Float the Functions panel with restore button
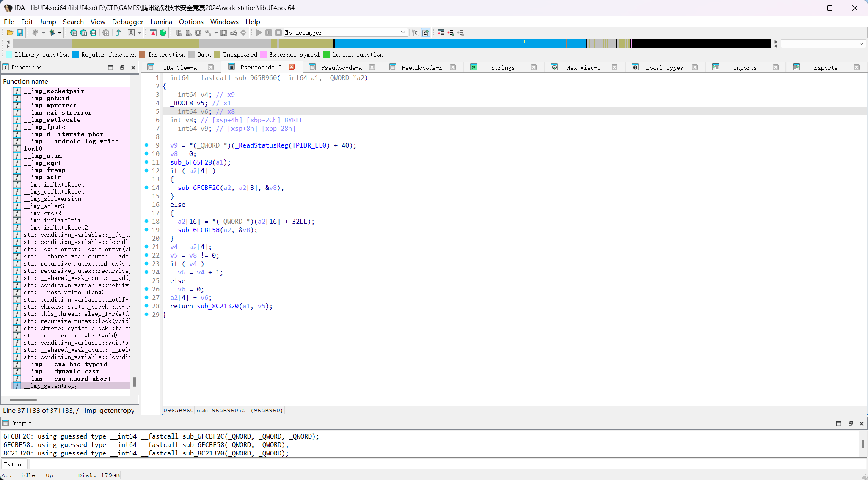Viewport: 868px width, 480px height. click(122, 67)
